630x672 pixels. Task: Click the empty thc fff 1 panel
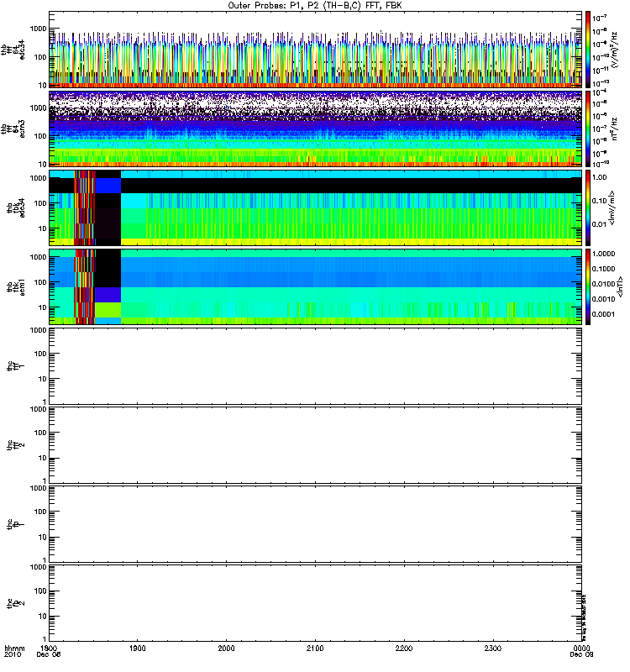pos(316,366)
